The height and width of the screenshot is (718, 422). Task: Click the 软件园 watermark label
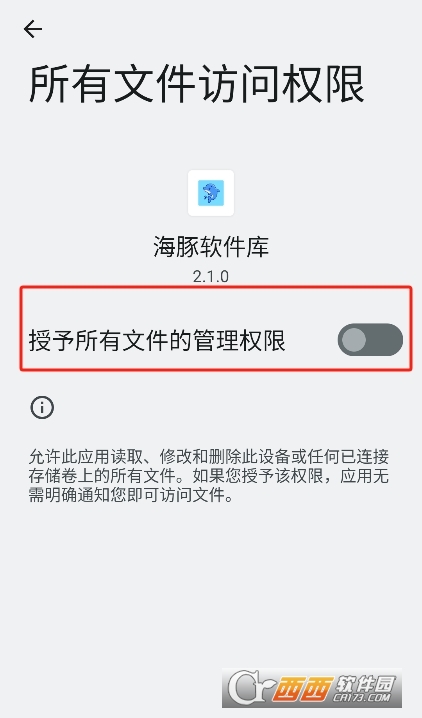(x=365, y=683)
